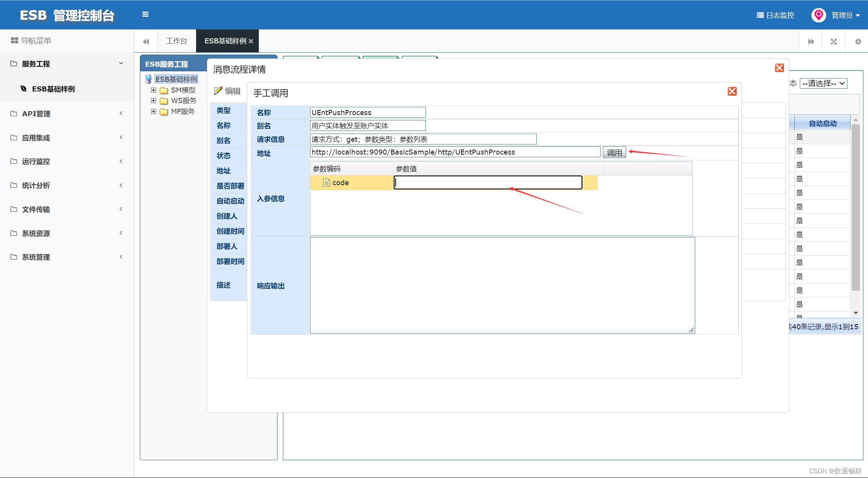Close the ESB基础样例 tab
868x478 pixels.
251,41
